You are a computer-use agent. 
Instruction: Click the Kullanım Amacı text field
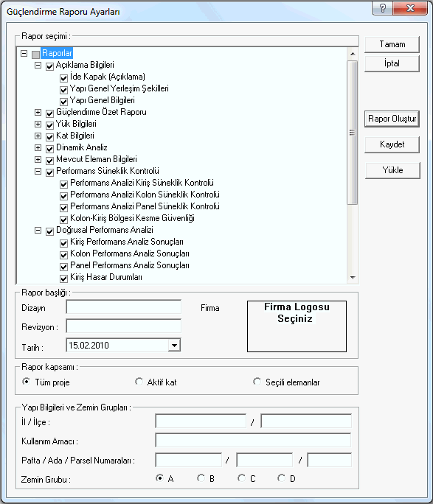click(253, 441)
